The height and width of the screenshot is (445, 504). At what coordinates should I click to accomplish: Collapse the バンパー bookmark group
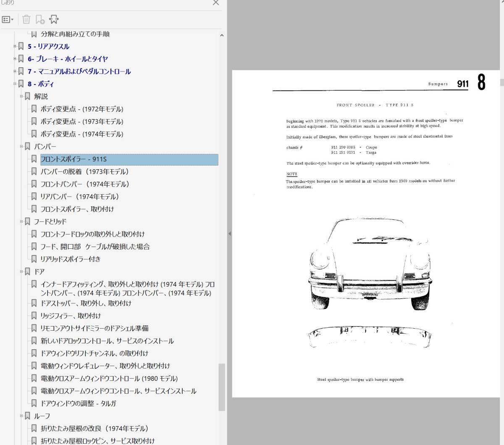(21, 147)
